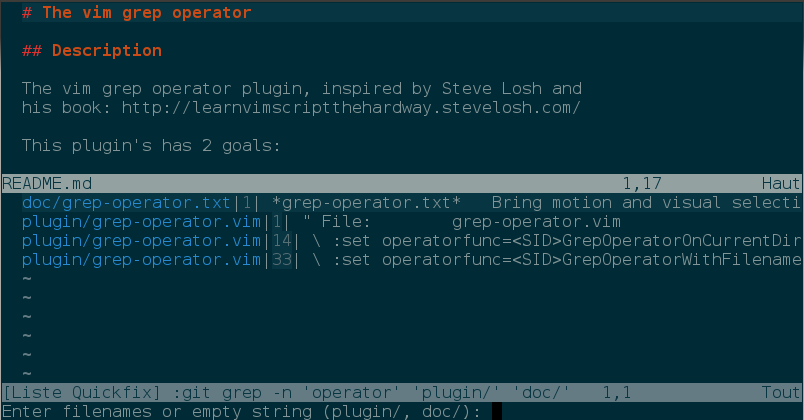The width and height of the screenshot is (804, 420).
Task: Click GrepOperatorOnCurrentDir text in quickfix
Action: pos(681,241)
